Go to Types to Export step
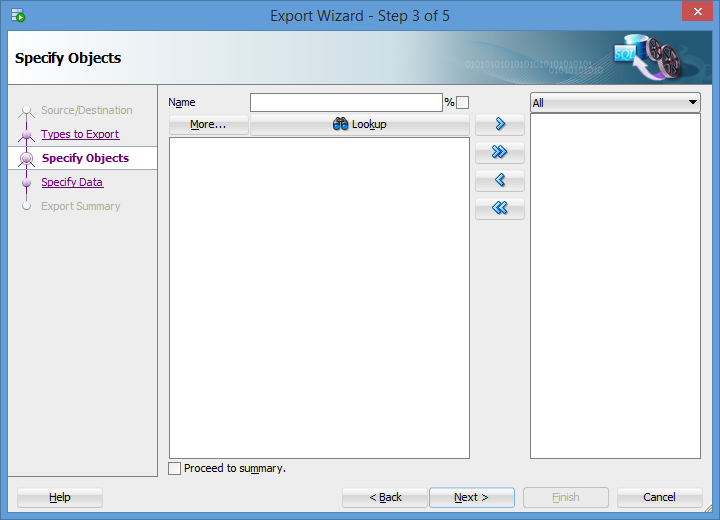 pyautogui.click(x=80, y=134)
